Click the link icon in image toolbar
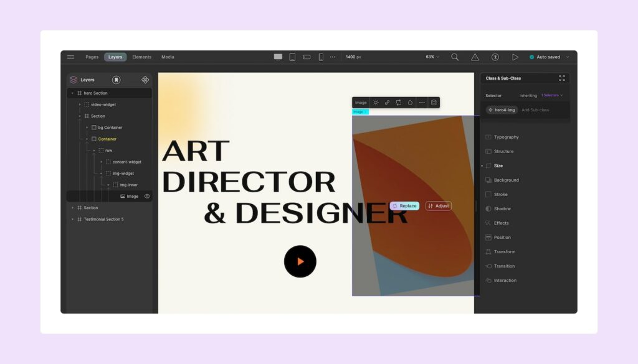The image size is (638, 364). pos(387,103)
